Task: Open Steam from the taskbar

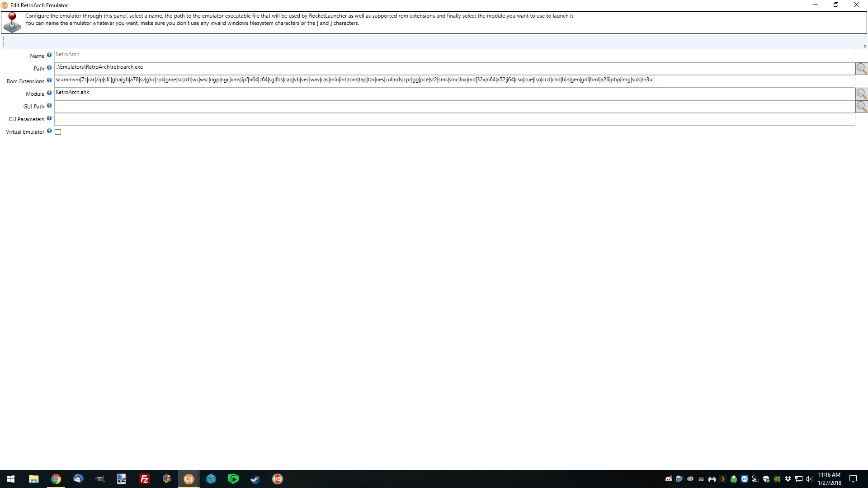Action: coord(255,479)
